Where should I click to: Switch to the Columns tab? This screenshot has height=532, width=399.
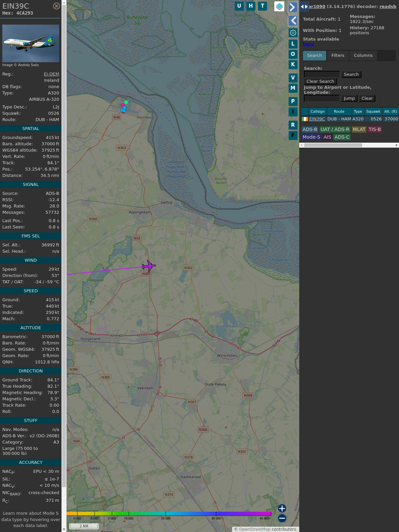point(363,56)
